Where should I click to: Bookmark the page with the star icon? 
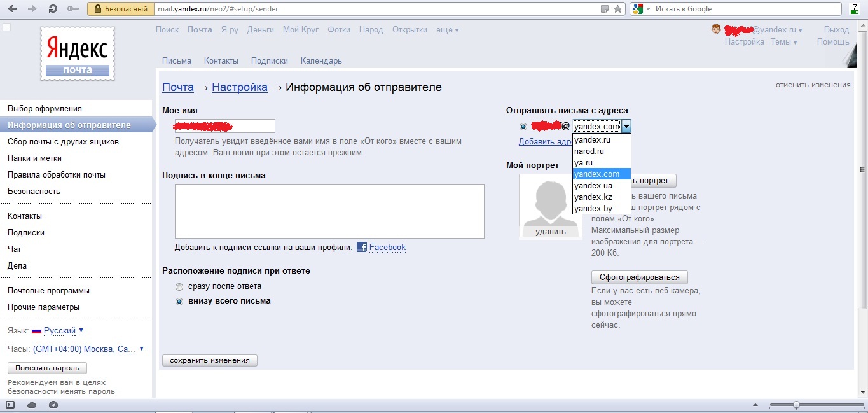(x=617, y=9)
